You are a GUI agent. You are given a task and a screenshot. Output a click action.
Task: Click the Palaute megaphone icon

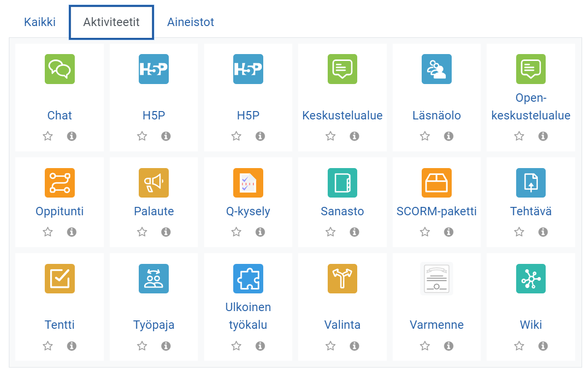point(154,183)
